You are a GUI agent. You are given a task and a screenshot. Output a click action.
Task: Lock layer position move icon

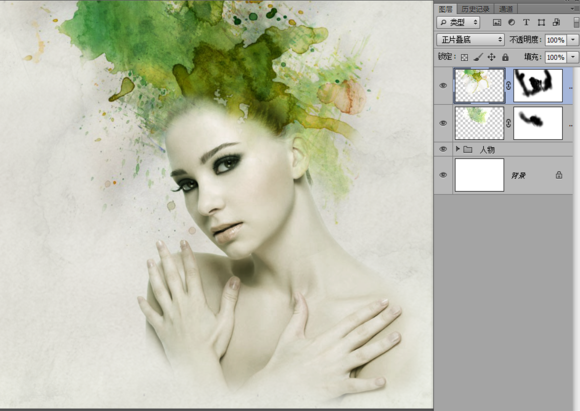[492, 57]
